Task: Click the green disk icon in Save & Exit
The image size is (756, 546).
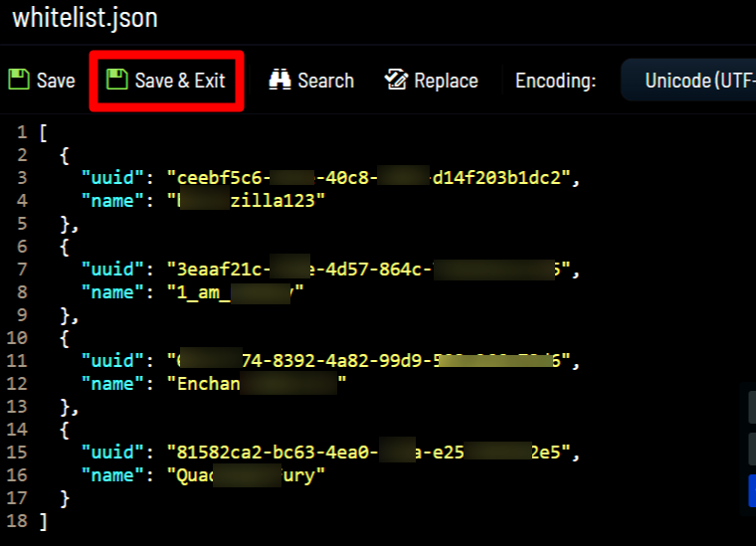Action: point(117,80)
